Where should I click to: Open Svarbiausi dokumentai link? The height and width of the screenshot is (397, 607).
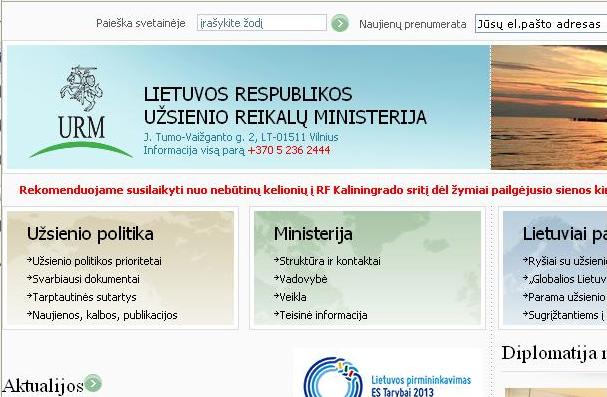click(x=83, y=279)
